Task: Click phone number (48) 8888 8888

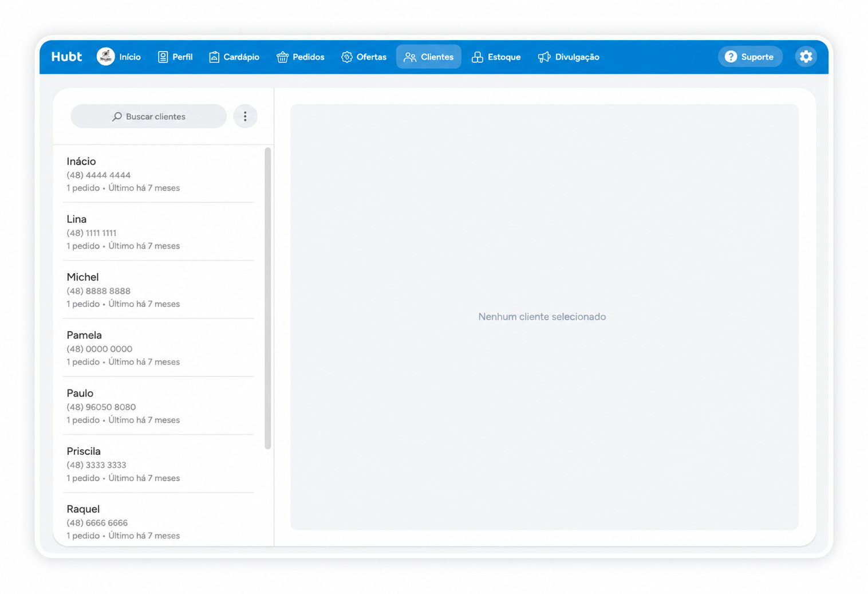Action: [98, 291]
